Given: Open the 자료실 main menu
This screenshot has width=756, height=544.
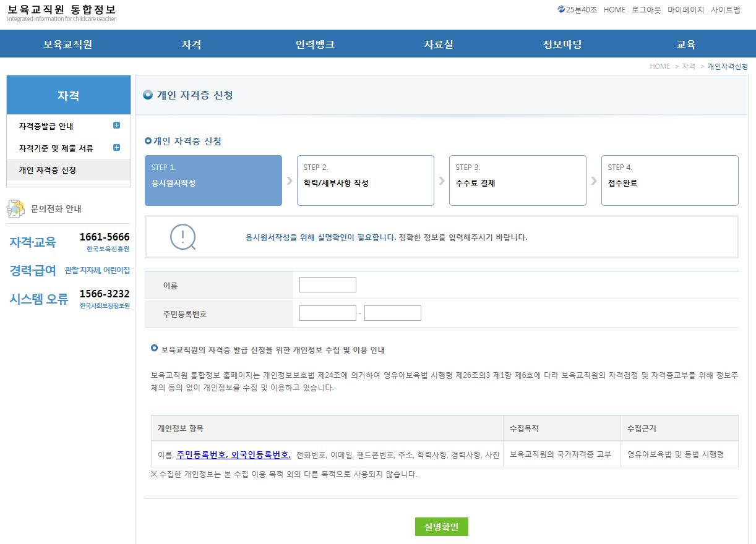Looking at the screenshot, I should click(x=439, y=45).
